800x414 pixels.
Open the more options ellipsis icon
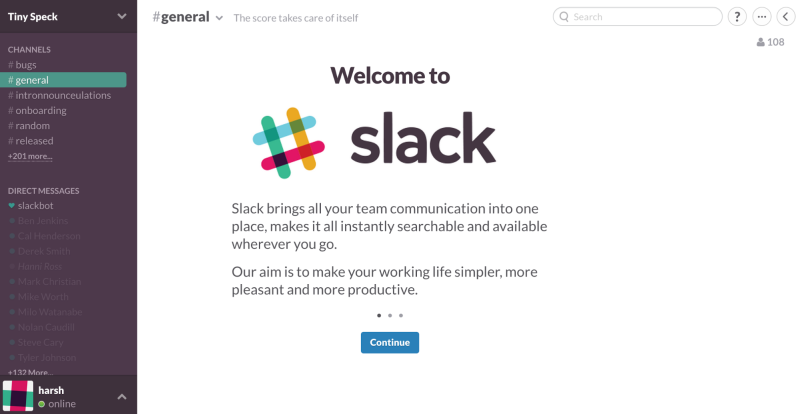coord(761,17)
